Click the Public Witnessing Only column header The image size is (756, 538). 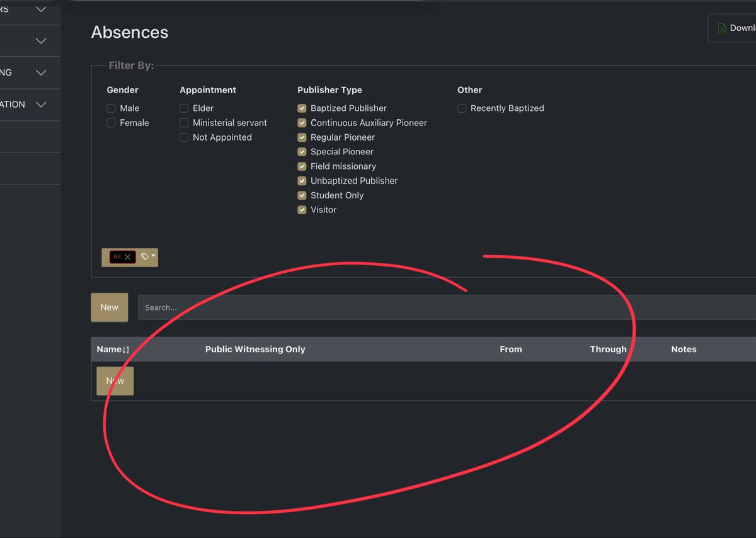click(255, 349)
